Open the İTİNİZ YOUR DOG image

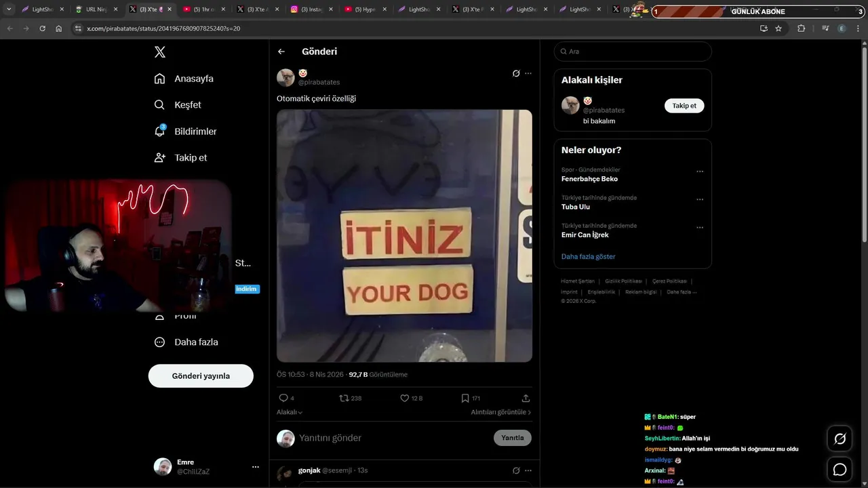[404, 236]
